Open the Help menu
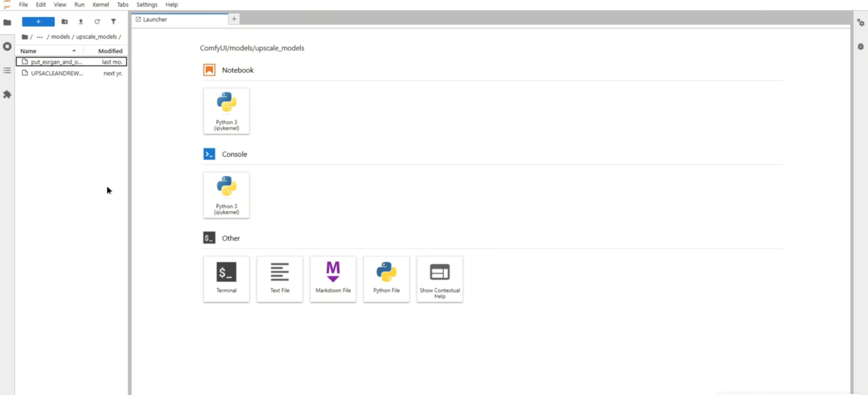The image size is (868, 395). [x=172, y=5]
